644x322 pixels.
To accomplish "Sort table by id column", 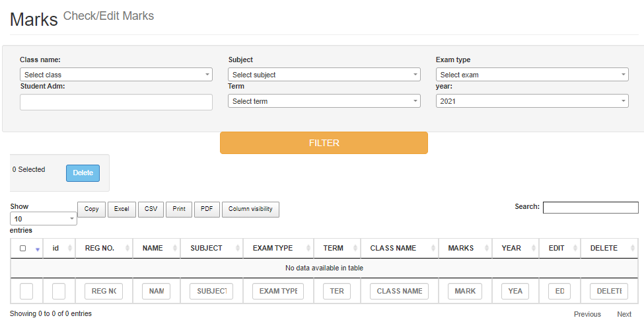I will pyautogui.click(x=56, y=248).
